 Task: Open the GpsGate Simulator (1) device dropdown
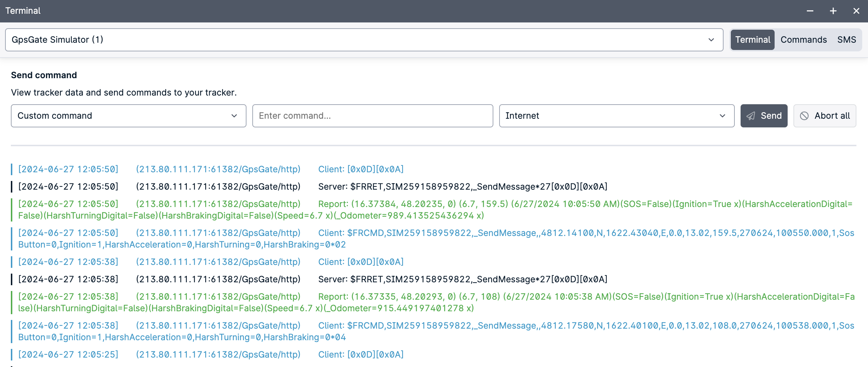click(364, 40)
